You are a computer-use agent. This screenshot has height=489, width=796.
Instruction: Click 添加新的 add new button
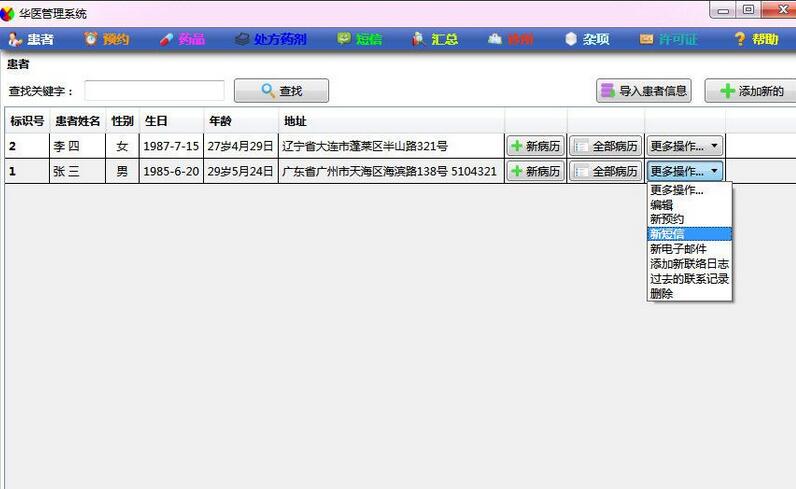(751, 91)
